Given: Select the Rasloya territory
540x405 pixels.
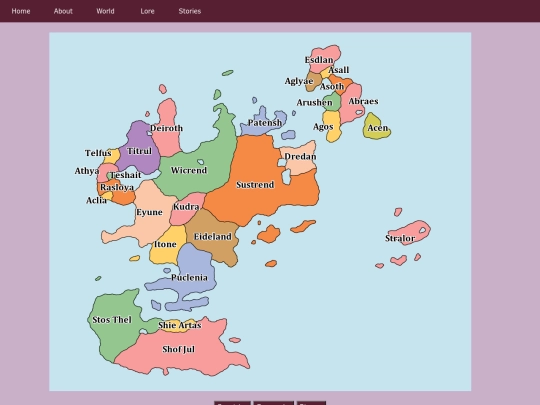Looking at the screenshot, I should 117,187.
